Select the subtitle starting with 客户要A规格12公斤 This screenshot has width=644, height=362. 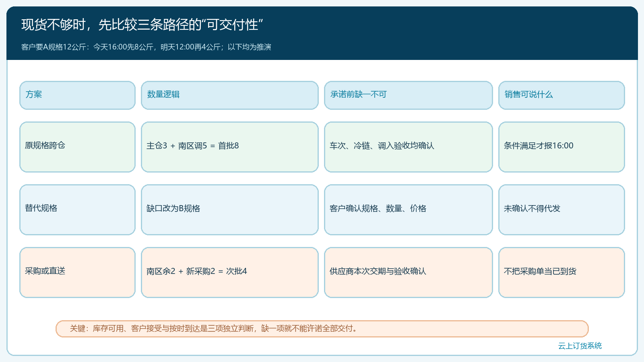pyautogui.click(x=146, y=47)
